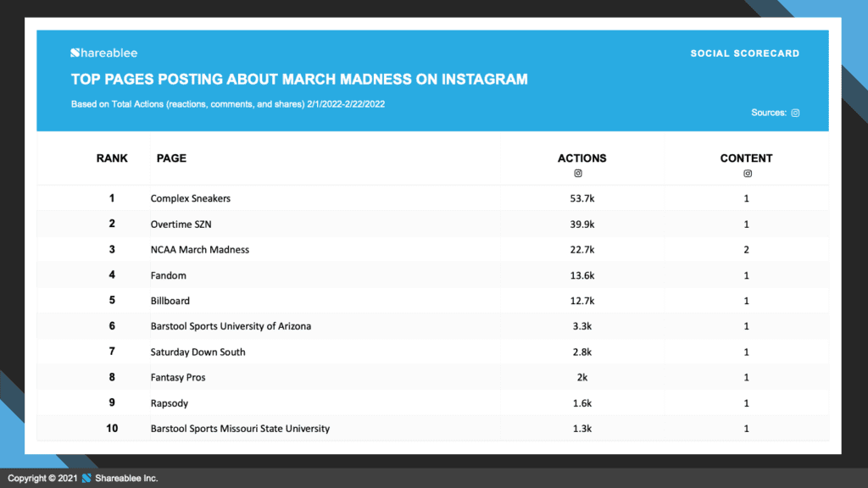This screenshot has width=868, height=488.
Task: Select Barstool Sports Missouri State University row
Action: click(x=432, y=428)
